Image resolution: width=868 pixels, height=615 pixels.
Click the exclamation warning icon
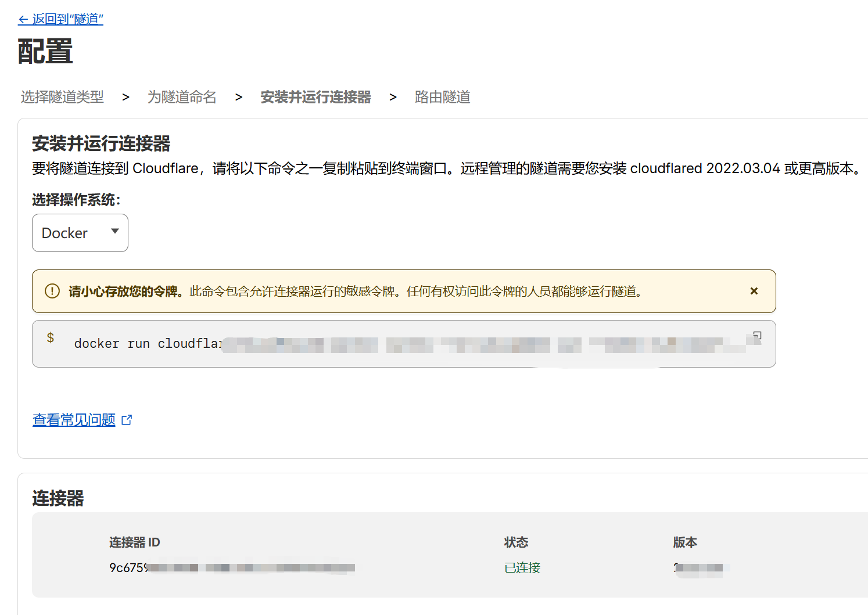(x=52, y=291)
